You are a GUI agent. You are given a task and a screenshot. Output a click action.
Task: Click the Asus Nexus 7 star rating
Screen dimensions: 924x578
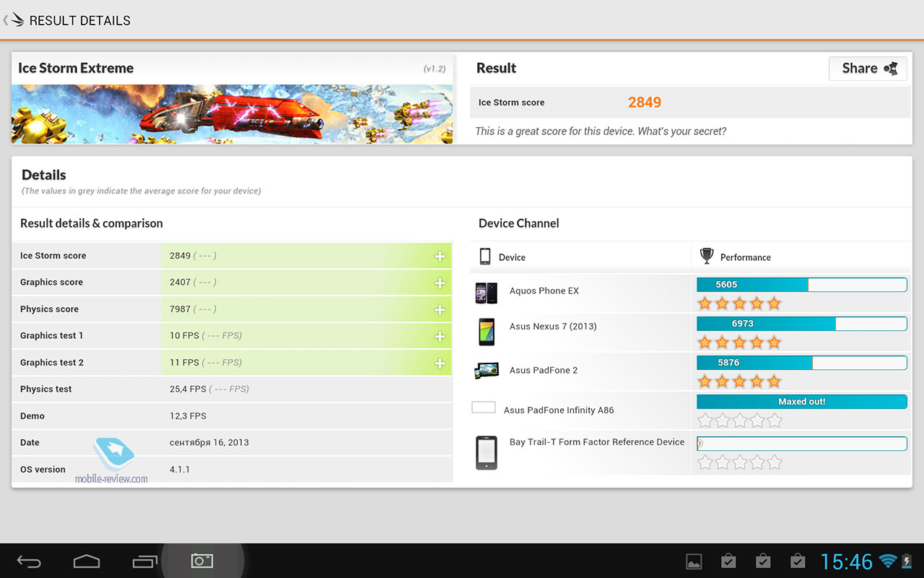[739, 342]
